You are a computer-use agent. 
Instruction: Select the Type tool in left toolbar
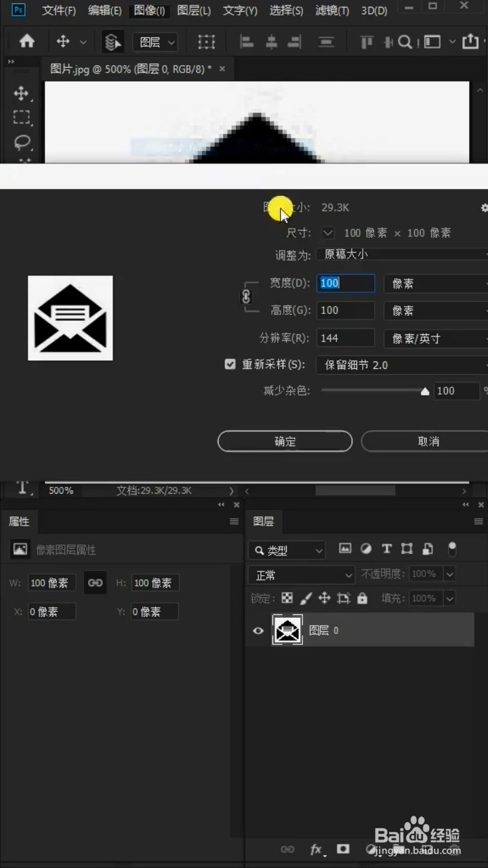click(x=22, y=487)
